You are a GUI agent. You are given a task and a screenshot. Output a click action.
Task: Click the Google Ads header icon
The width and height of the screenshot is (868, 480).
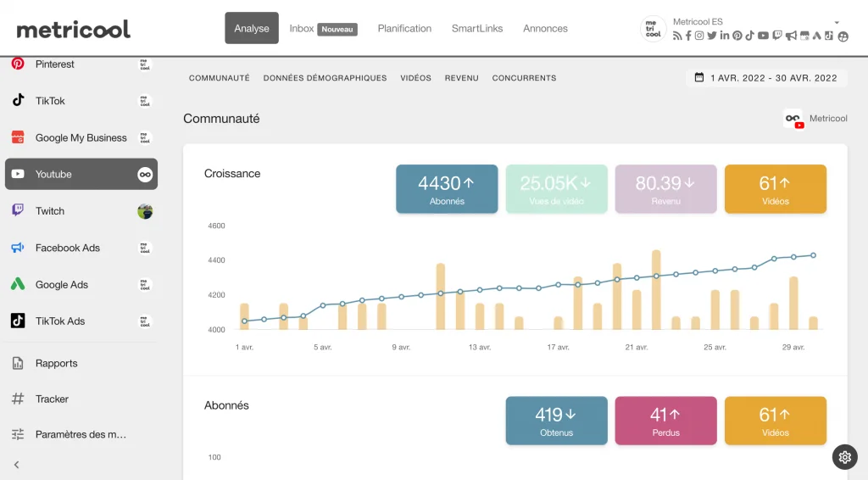816,36
